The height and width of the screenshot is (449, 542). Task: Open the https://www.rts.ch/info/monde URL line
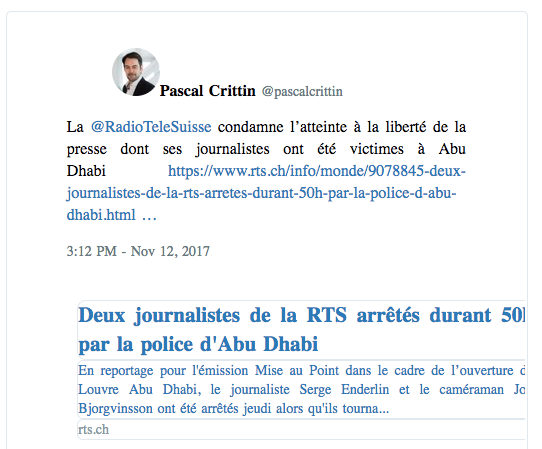(317, 171)
